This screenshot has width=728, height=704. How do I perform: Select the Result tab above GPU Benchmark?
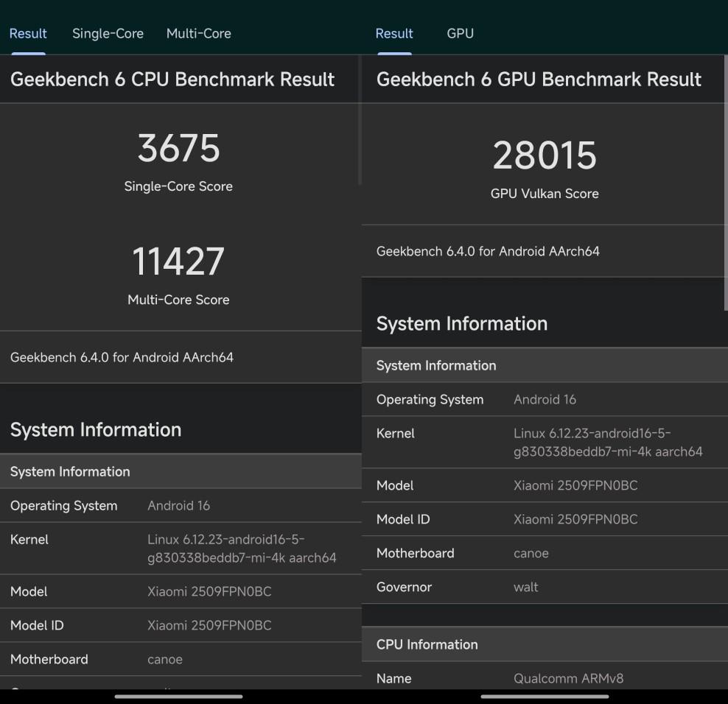click(x=394, y=34)
